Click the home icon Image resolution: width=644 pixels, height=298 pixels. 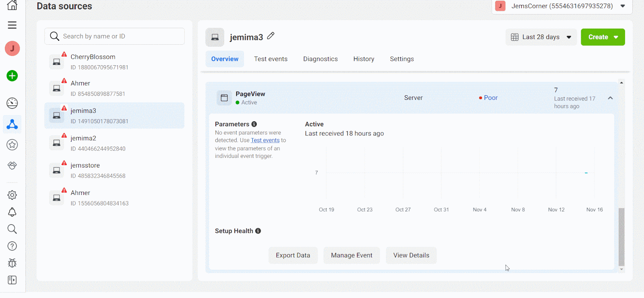12,5
